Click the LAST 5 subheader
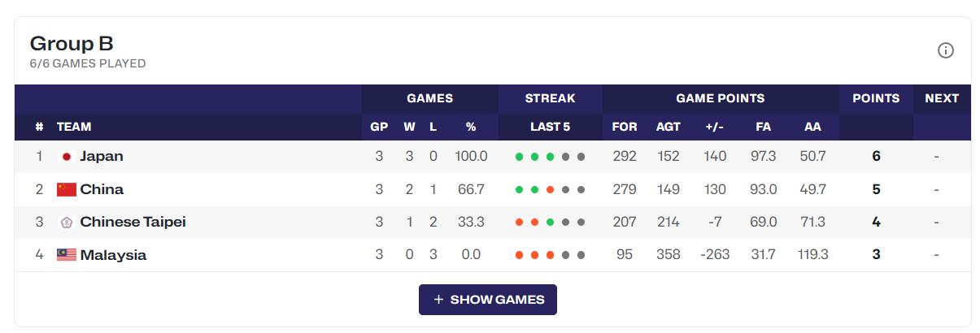 coord(550,127)
